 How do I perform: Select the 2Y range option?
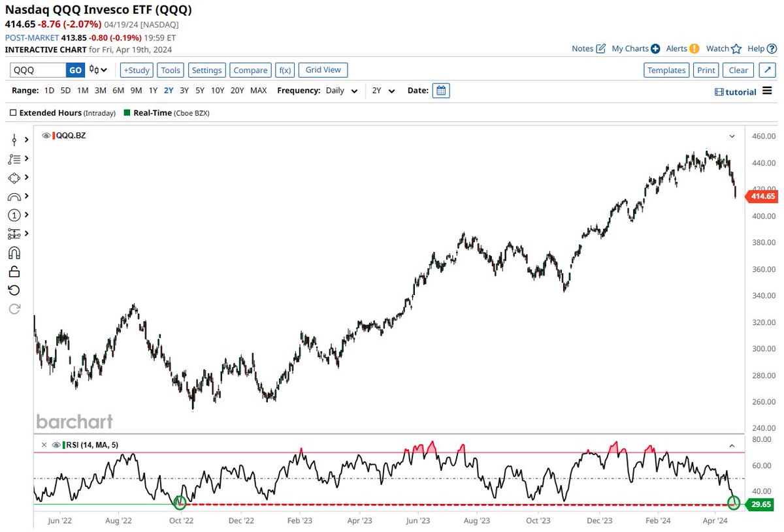coord(169,91)
